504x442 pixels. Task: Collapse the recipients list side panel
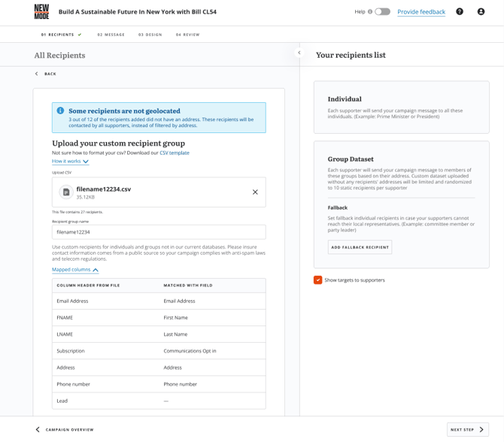click(x=299, y=53)
